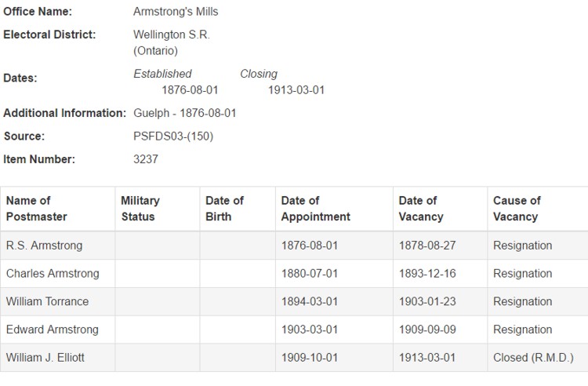Select William Torrance postmaster entry
The height and width of the screenshot is (386, 588).
pyautogui.click(x=47, y=301)
